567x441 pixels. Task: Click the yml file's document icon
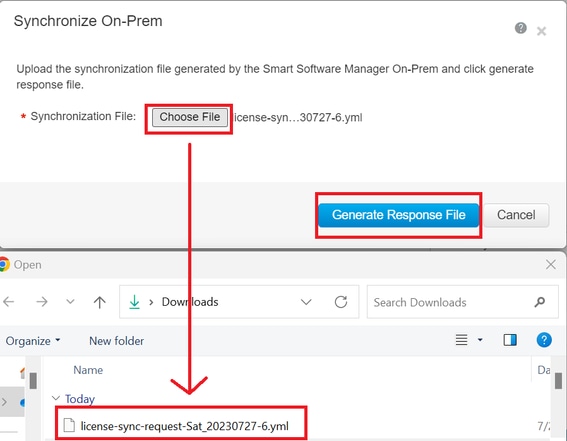(69, 425)
